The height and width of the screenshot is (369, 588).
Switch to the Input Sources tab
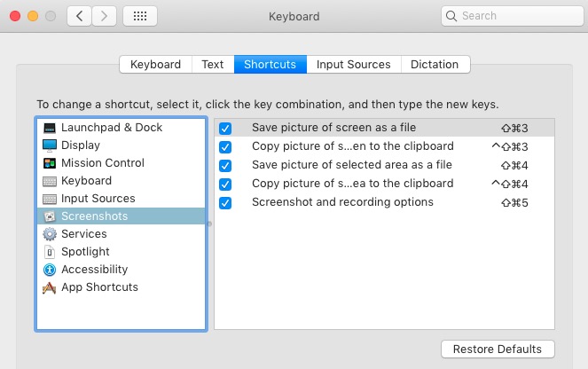click(x=353, y=65)
